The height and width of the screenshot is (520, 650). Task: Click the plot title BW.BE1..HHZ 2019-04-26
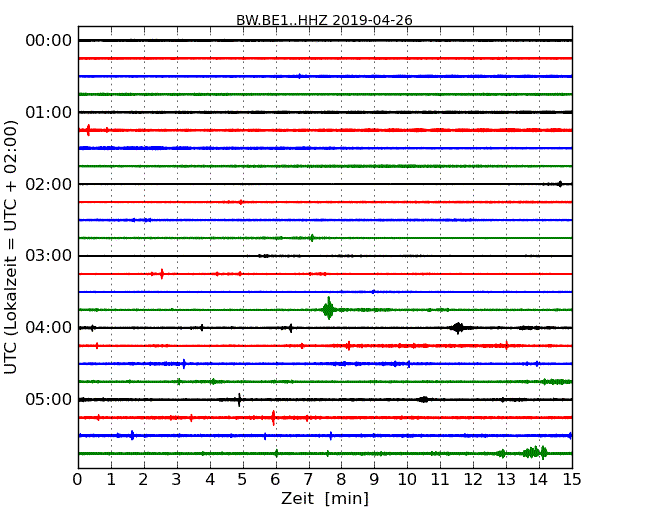pyautogui.click(x=324, y=20)
